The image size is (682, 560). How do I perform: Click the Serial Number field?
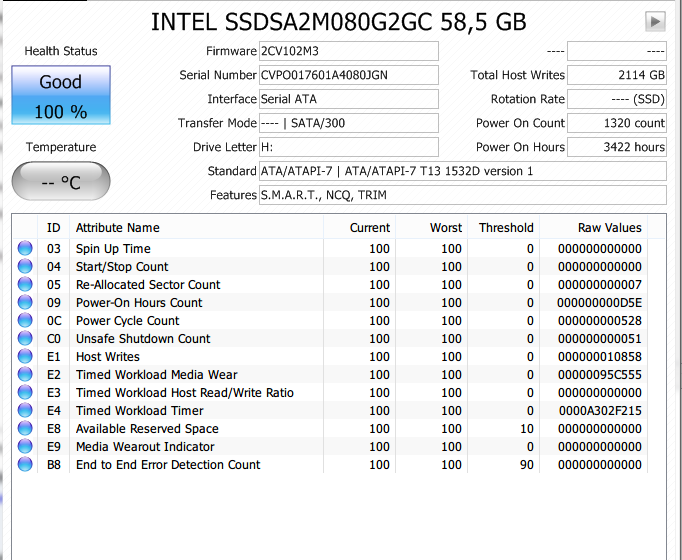pyautogui.click(x=347, y=75)
